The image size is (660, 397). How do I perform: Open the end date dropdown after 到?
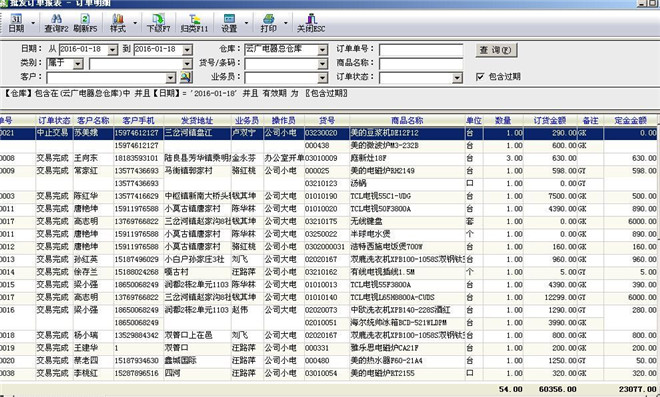coord(187,50)
